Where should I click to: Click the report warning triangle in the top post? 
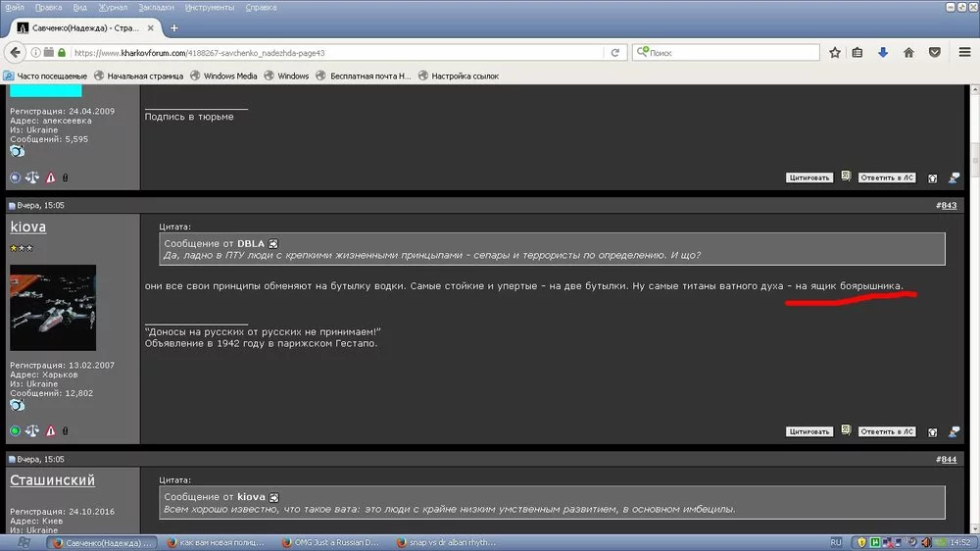pyautogui.click(x=51, y=177)
